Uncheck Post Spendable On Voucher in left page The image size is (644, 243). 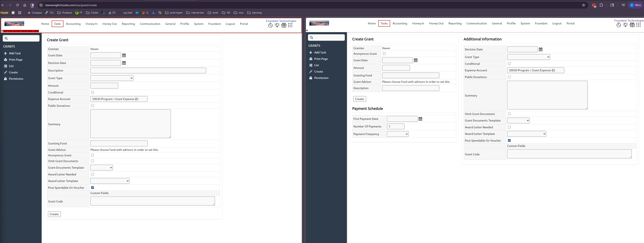coord(92,187)
